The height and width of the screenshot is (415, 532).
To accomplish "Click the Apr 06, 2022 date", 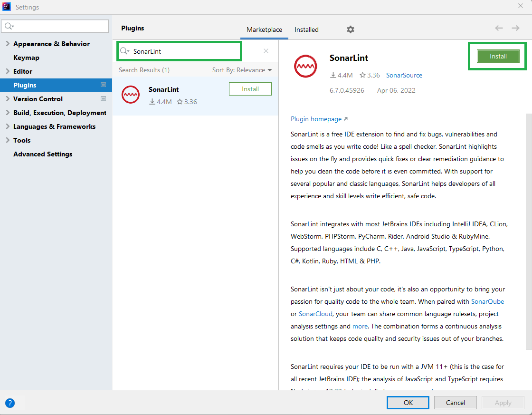I will [396, 90].
